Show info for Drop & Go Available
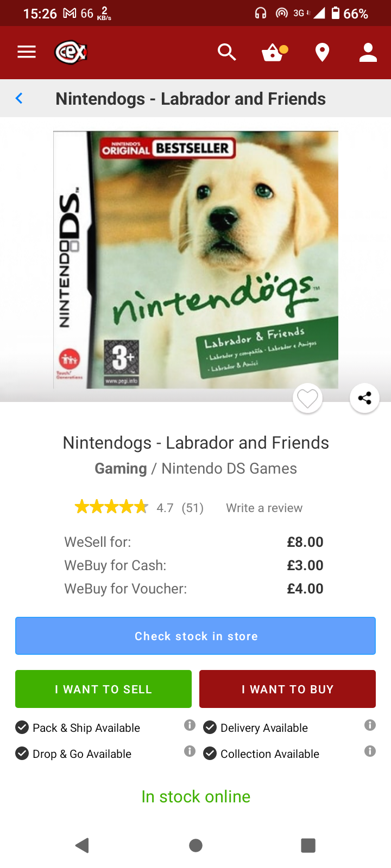This screenshot has height=868, width=391. click(x=190, y=751)
